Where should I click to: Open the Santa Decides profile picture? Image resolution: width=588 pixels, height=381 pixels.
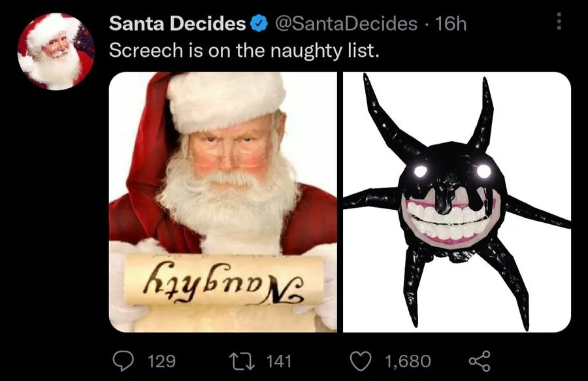pyautogui.click(x=56, y=51)
